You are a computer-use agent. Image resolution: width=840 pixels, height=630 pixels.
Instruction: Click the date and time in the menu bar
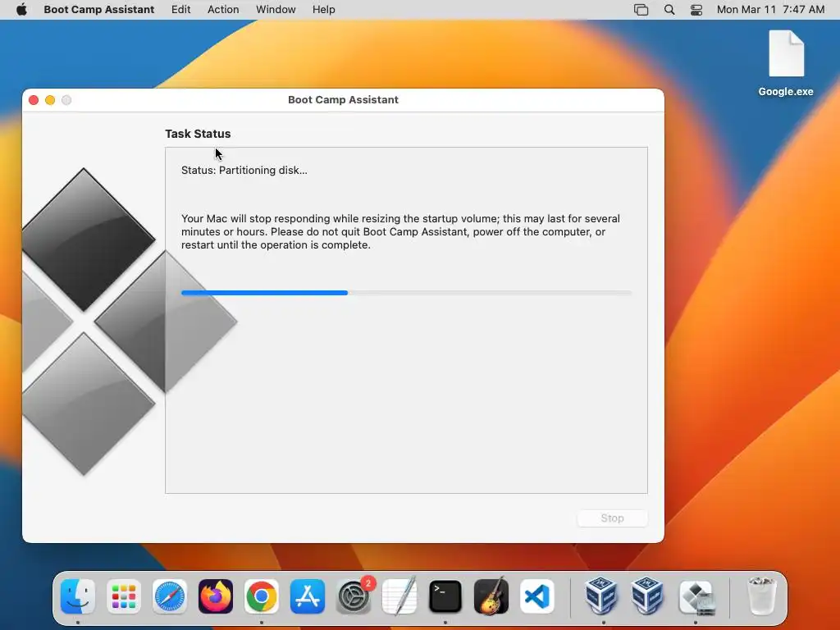(x=770, y=10)
